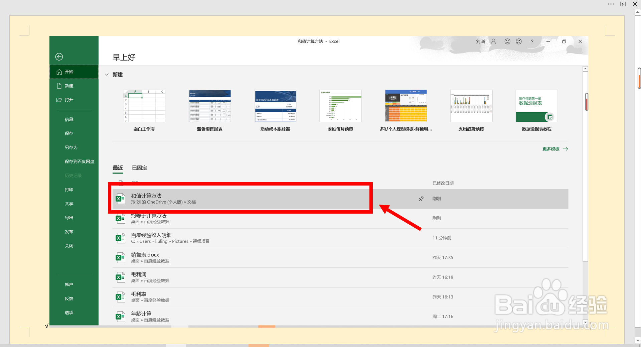The image size is (644, 347).
Task: Select 保存 in the sidebar
Action: [69, 133]
